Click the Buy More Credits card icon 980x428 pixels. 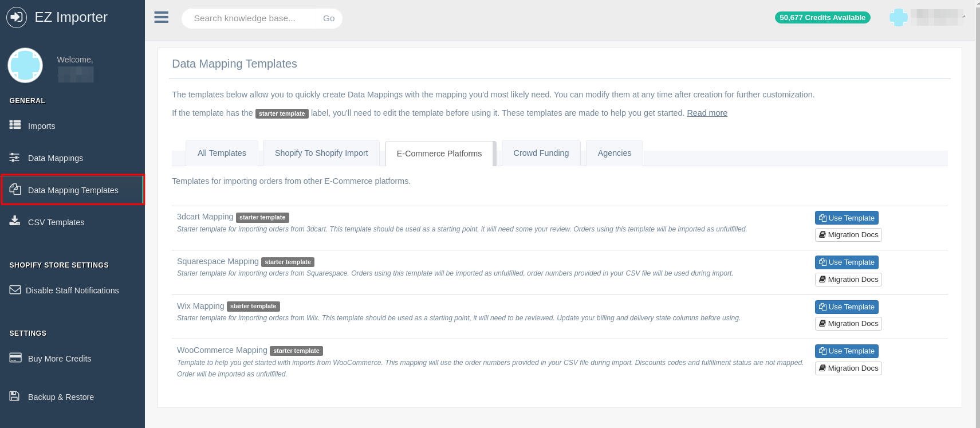point(15,358)
